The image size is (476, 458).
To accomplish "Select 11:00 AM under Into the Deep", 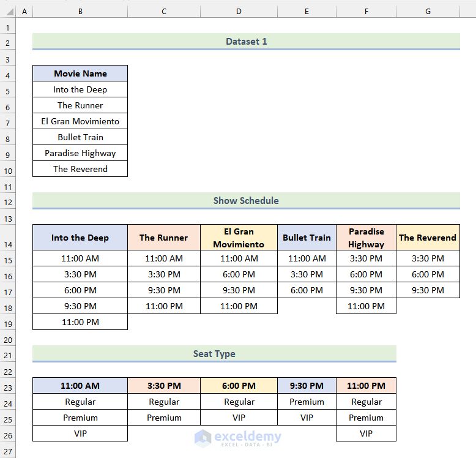I will click(80, 258).
